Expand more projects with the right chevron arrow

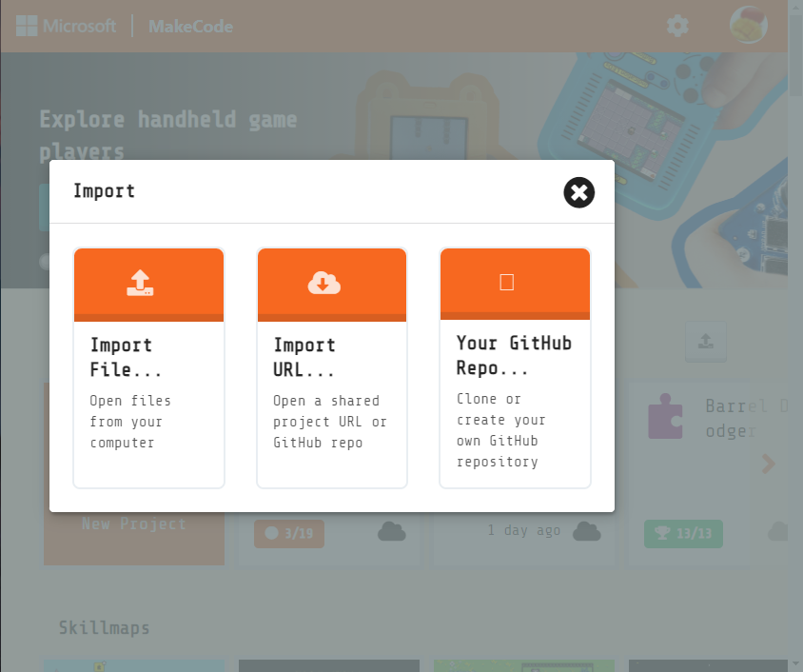(x=768, y=464)
